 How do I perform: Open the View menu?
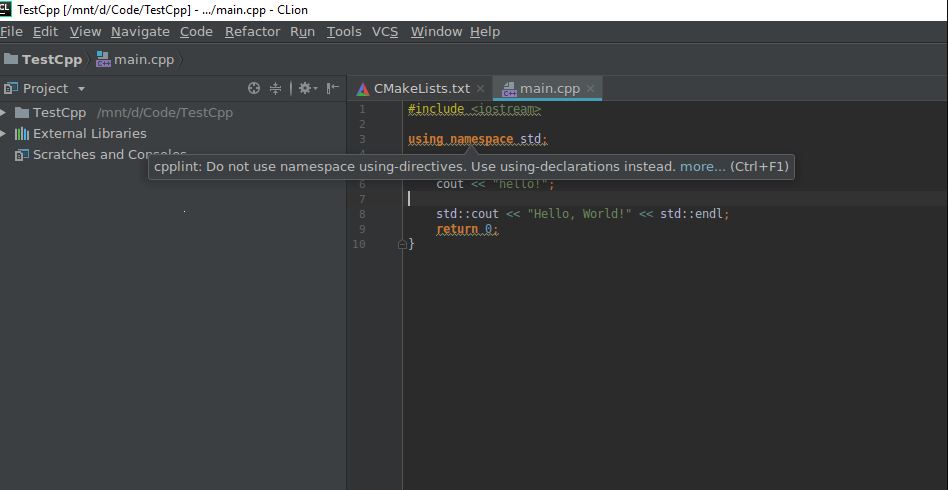[x=85, y=31]
